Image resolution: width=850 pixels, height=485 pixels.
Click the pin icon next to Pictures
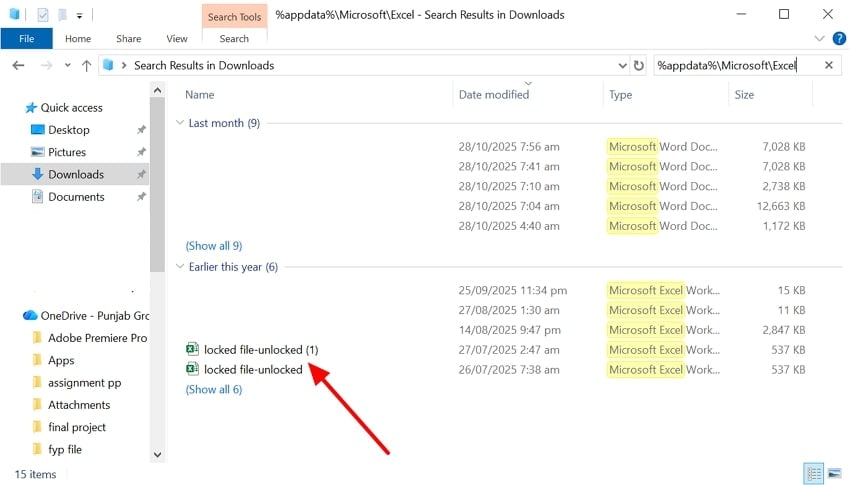(141, 152)
